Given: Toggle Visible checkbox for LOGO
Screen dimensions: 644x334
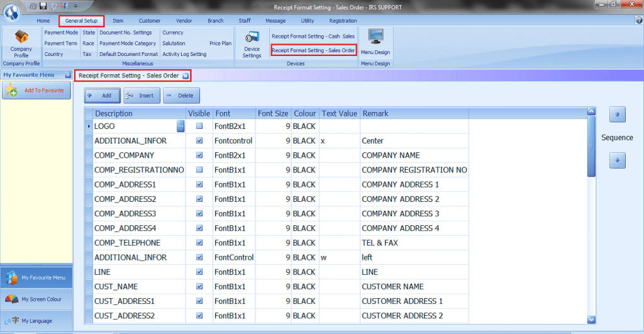Looking at the screenshot, I should (x=199, y=126).
